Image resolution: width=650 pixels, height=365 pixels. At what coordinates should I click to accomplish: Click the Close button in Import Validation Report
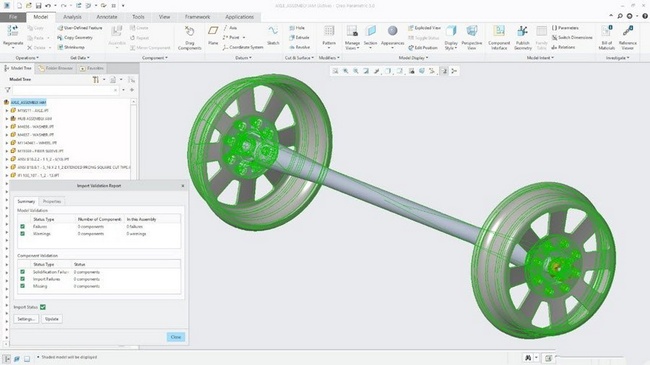coord(176,337)
